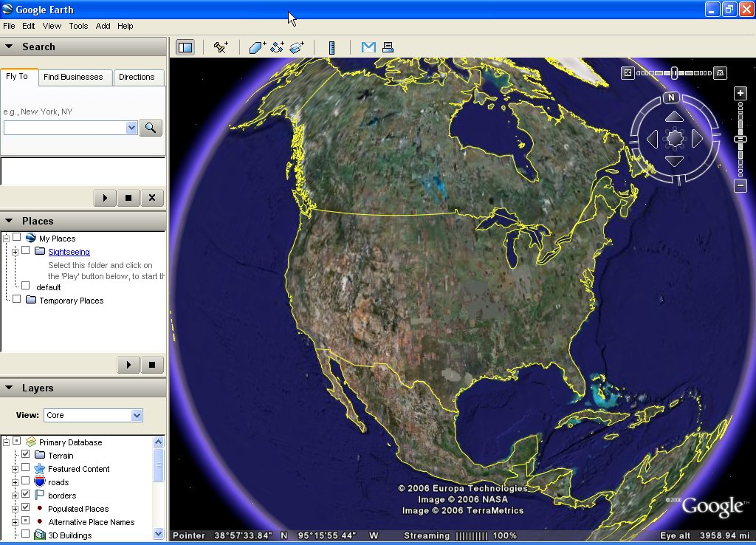
Task: Disable the borders layer checkbox
Action: (x=26, y=494)
